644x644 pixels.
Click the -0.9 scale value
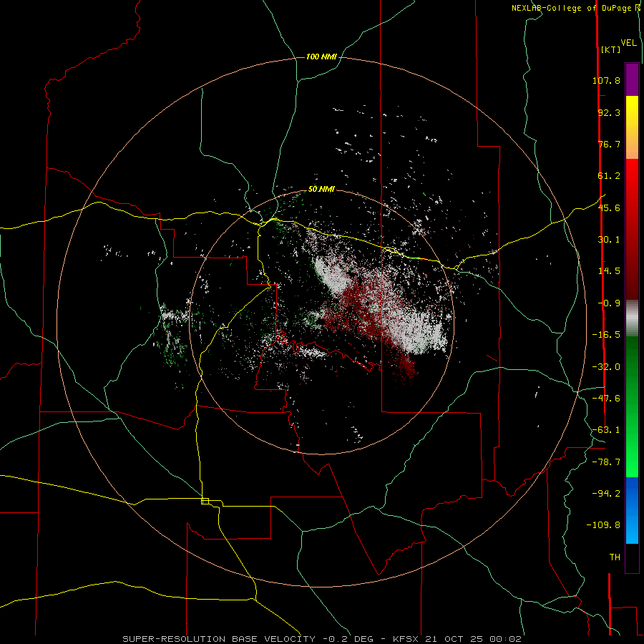tap(609, 303)
